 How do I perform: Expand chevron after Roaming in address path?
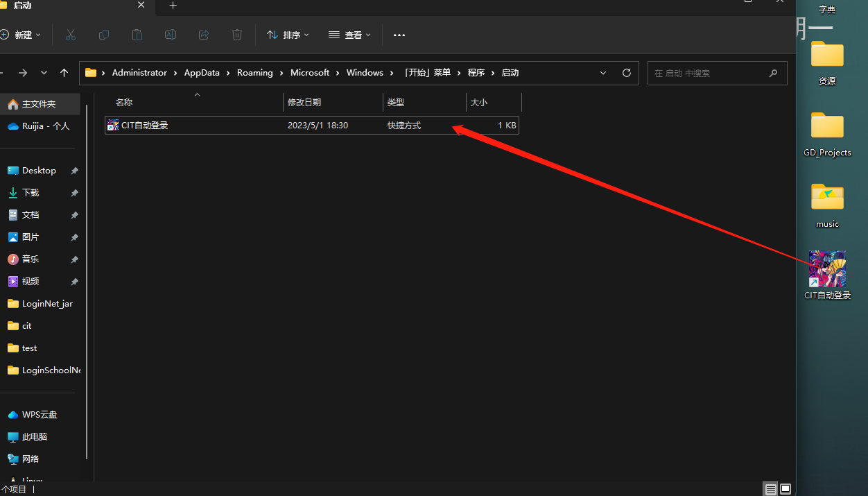[x=281, y=73]
